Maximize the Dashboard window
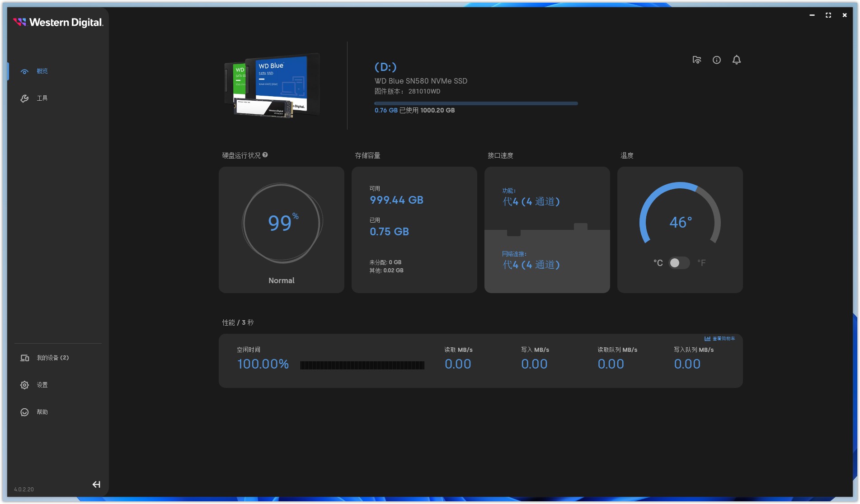This screenshot has width=860, height=504. 828,15
